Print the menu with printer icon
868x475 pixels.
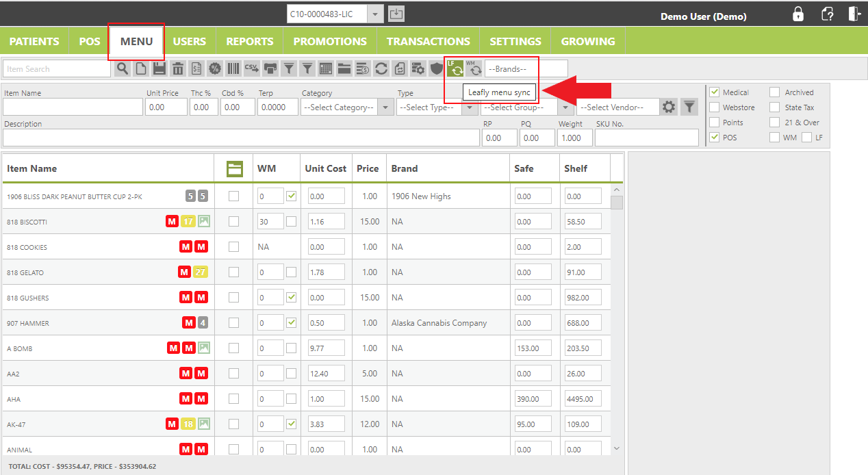pos(270,68)
